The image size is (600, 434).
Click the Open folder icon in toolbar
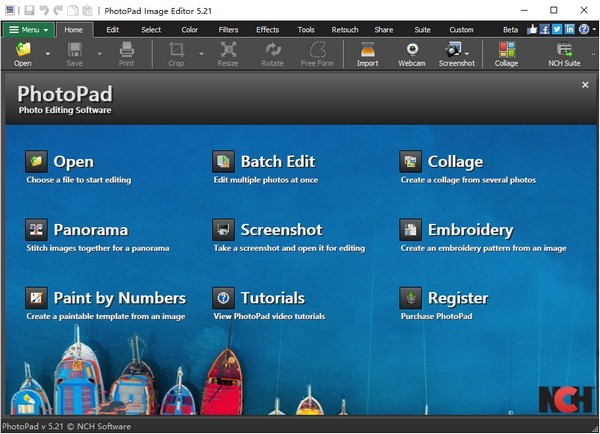click(x=22, y=50)
